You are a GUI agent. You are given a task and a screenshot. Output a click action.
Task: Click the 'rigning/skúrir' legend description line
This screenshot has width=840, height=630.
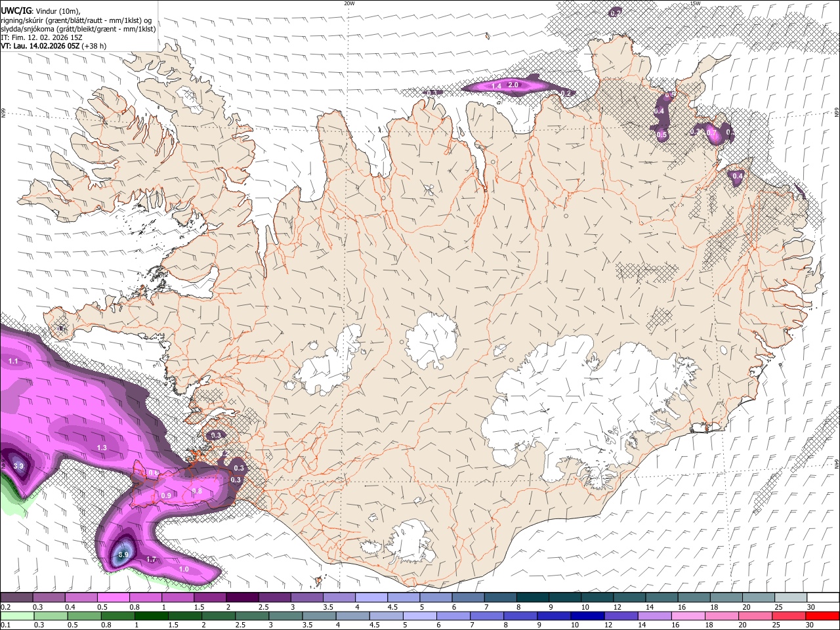[x=77, y=20]
